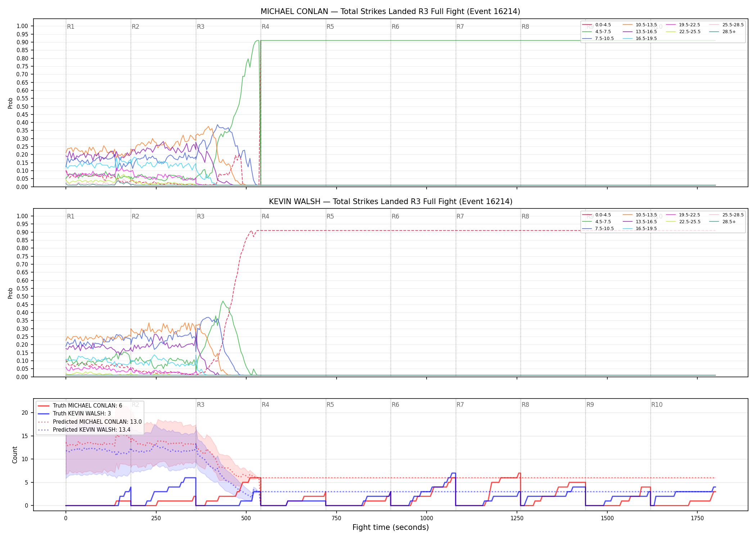Click the 7.5-10.5 legend entry in Walsh chart
This screenshot has width=756, height=540.
(598, 229)
